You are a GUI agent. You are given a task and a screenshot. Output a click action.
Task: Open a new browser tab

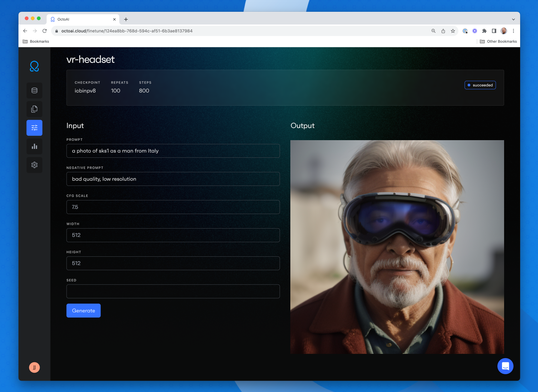(x=126, y=19)
